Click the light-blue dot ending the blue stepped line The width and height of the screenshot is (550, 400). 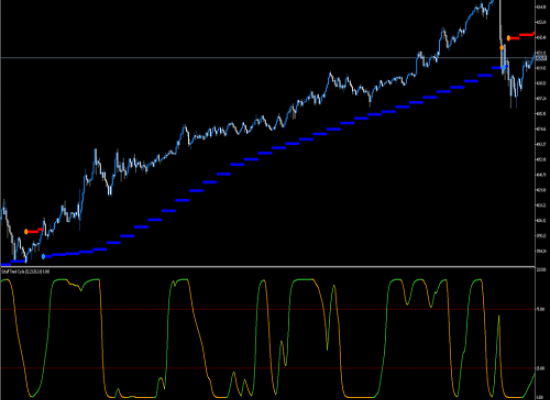505,67
